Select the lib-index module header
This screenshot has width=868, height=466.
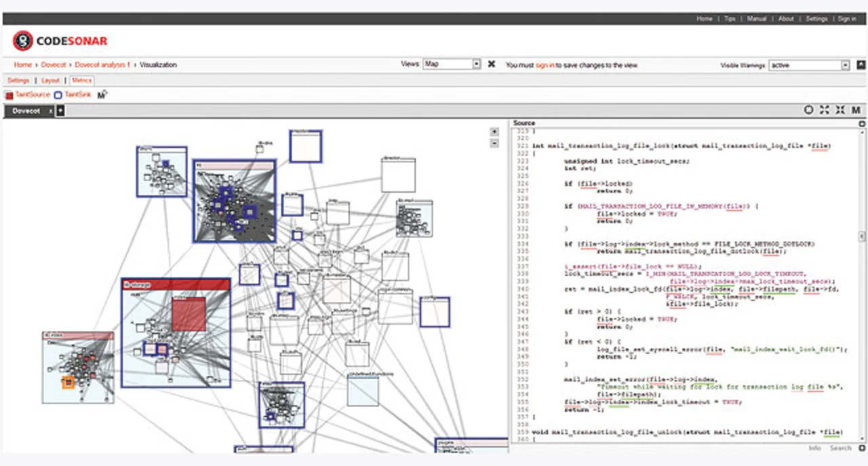click(78, 336)
